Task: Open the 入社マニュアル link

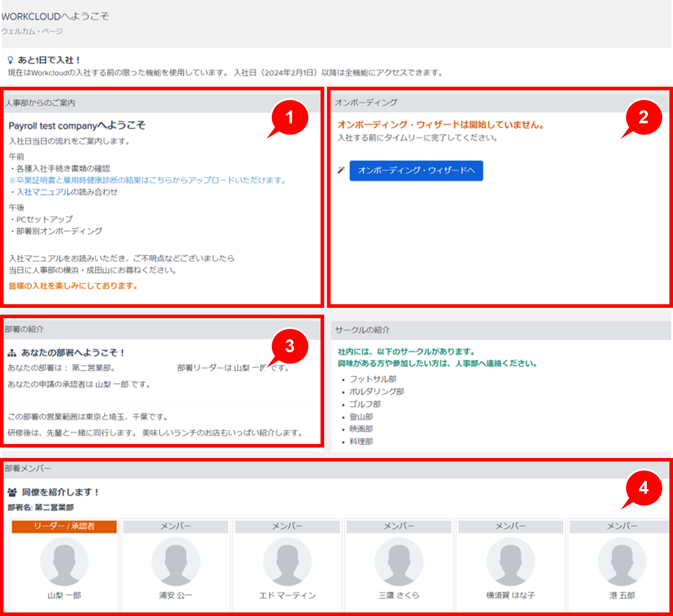Action: [x=43, y=192]
